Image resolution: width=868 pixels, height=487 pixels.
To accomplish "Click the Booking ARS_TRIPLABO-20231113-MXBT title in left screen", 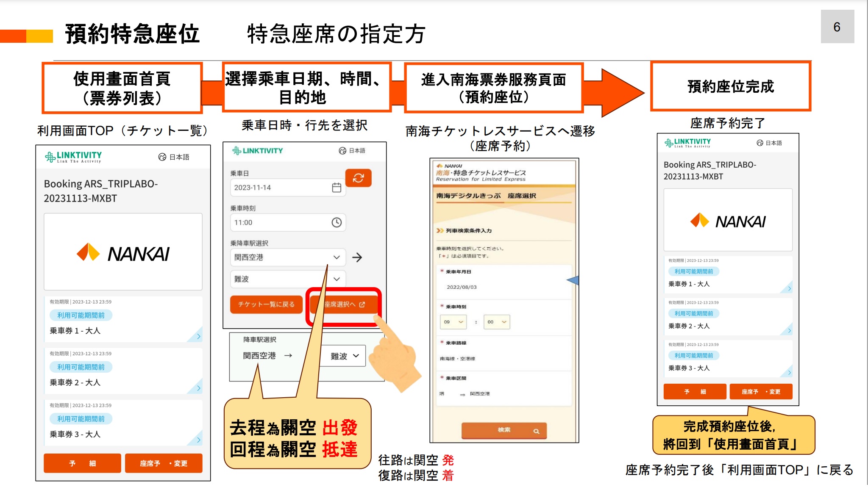I will (x=101, y=191).
